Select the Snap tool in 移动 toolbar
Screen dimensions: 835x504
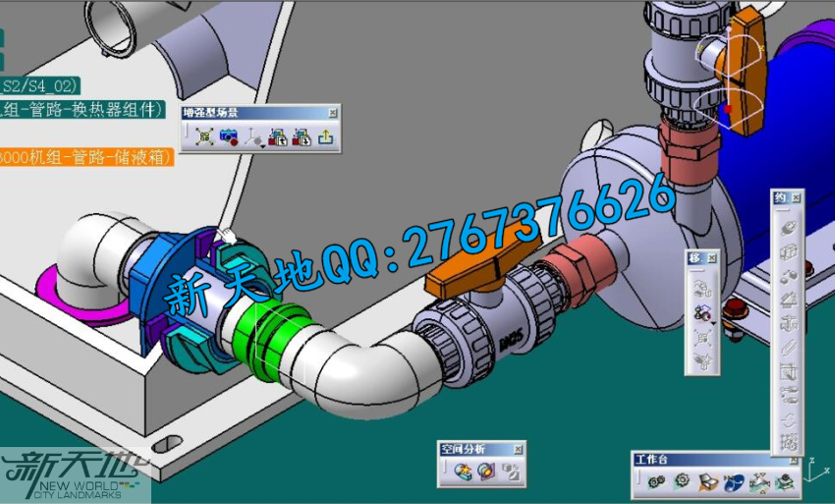[x=702, y=312]
